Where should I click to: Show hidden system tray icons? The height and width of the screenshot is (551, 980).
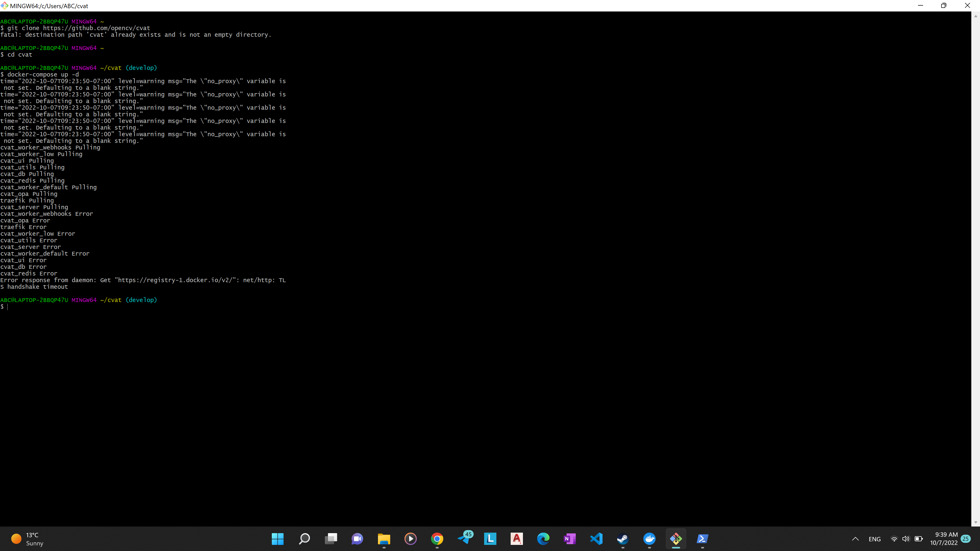click(855, 539)
